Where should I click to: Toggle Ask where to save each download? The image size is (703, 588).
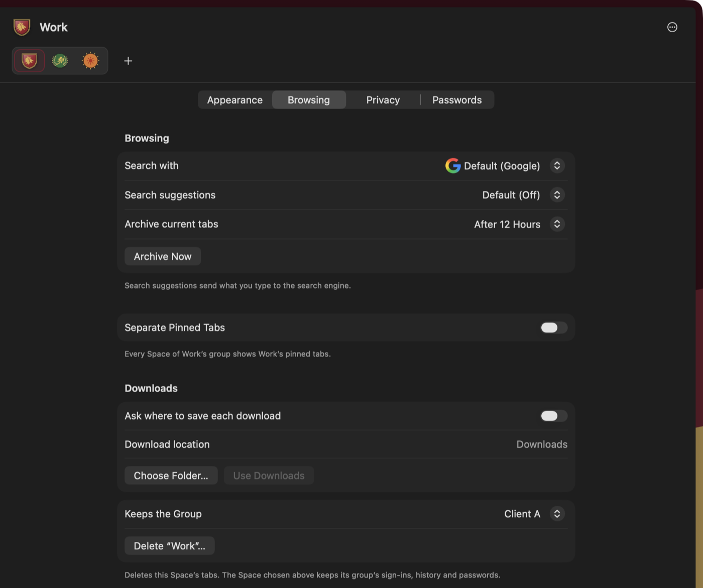coord(554,416)
